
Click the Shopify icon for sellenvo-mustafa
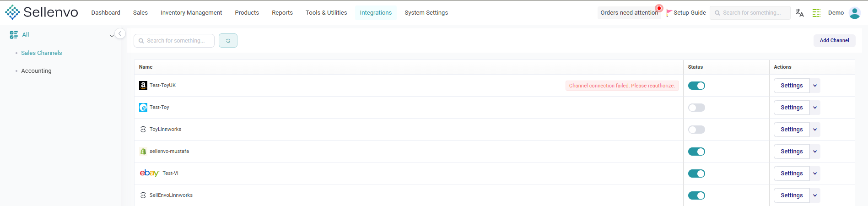tap(143, 152)
